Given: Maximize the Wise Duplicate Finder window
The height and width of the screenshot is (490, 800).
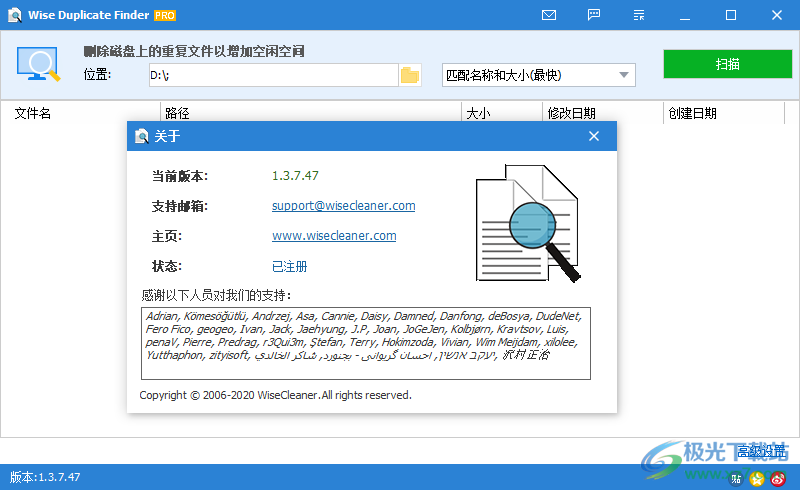Looking at the screenshot, I should click(731, 15).
